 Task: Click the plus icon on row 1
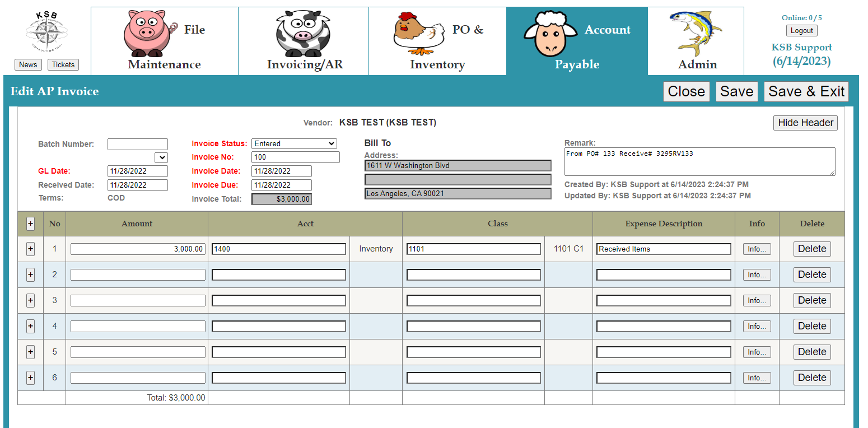[x=30, y=249]
